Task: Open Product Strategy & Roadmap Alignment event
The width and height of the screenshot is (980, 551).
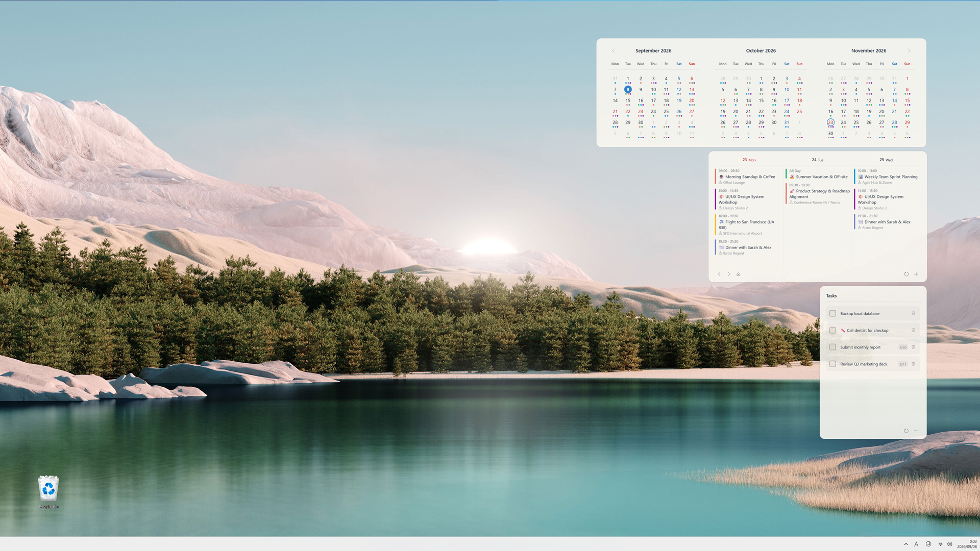Action: click(x=818, y=194)
